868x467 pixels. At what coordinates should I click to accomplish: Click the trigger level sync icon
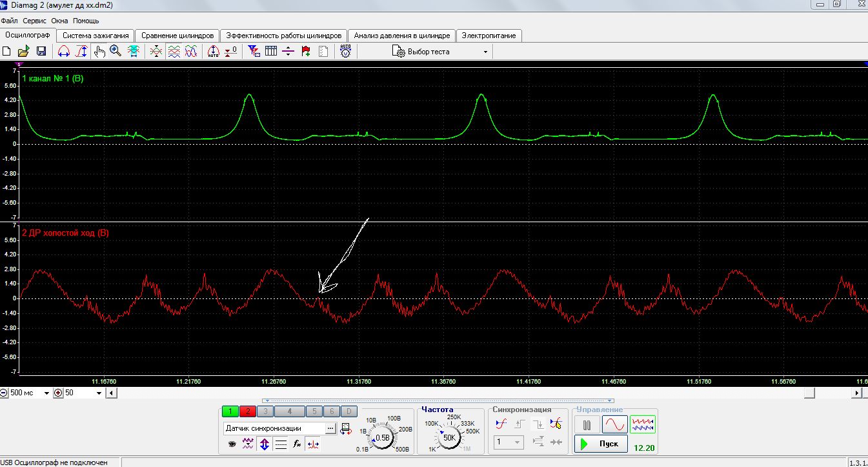501,424
